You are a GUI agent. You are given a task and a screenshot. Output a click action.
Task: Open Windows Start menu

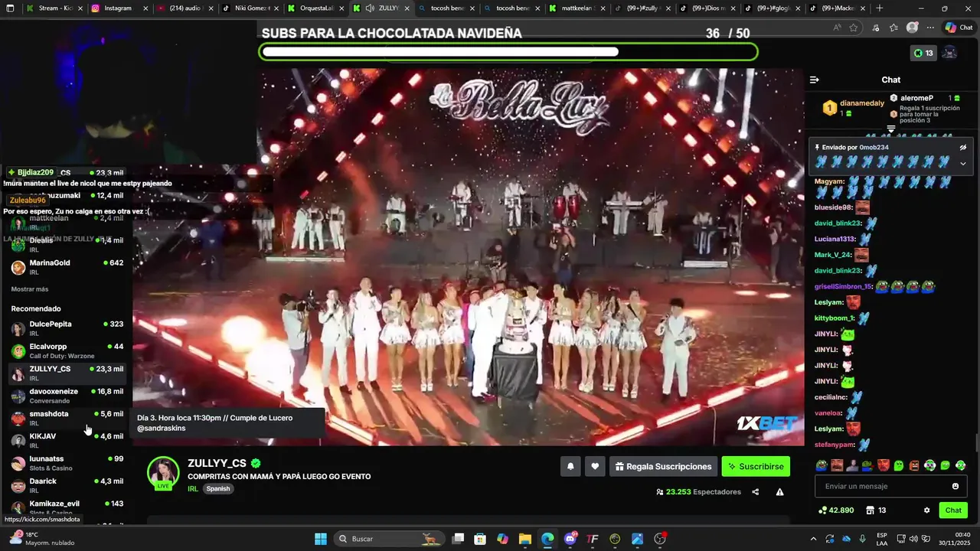(321, 539)
